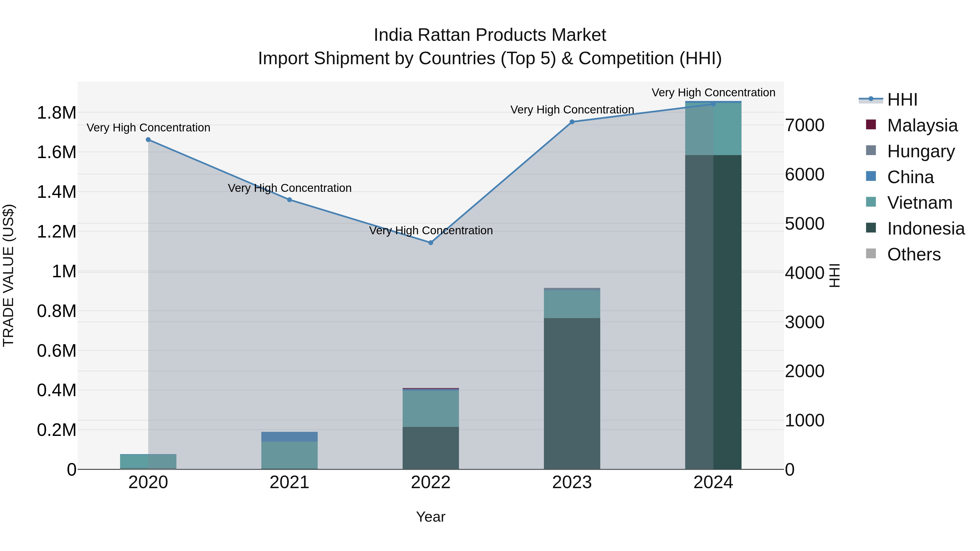Click the 1M y-axis tick label
The height and width of the screenshot is (551, 980).
64,272
